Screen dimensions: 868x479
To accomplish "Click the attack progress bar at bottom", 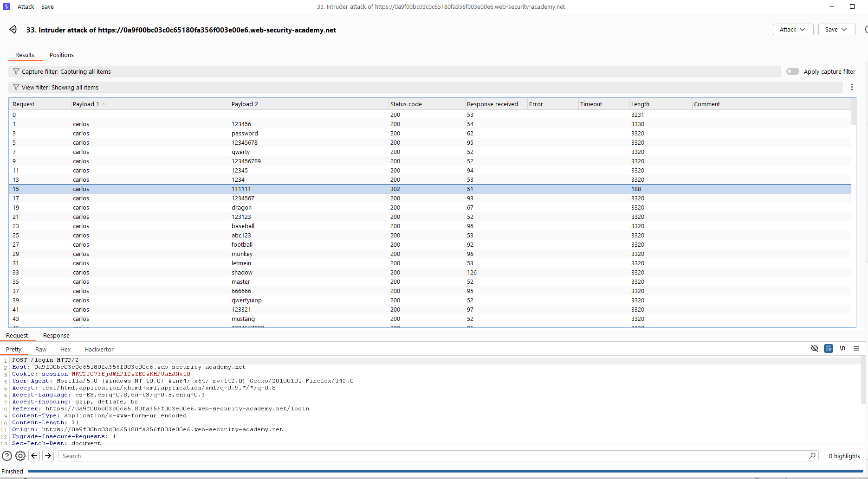I will click(x=446, y=471).
